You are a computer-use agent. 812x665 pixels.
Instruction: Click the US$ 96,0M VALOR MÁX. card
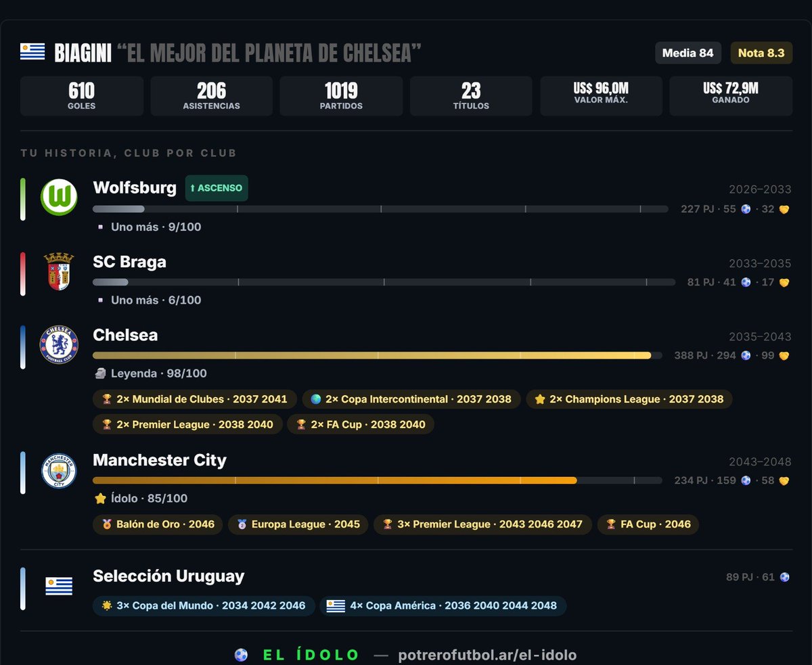[x=601, y=96]
